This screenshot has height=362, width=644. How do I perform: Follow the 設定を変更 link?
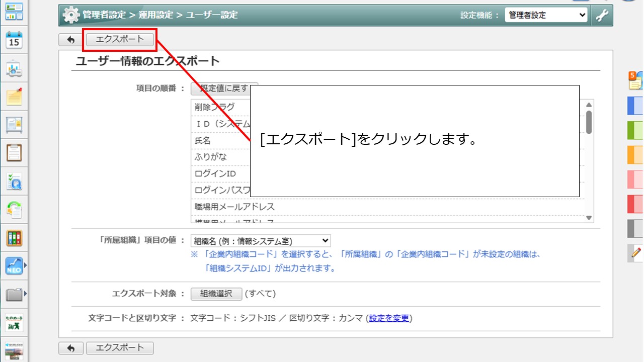(389, 318)
